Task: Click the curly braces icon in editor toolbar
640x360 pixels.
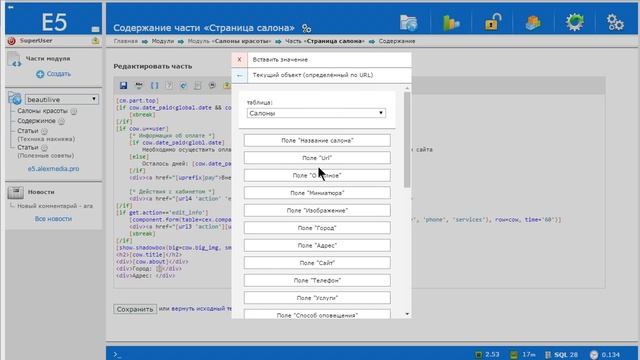Action: [154, 85]
